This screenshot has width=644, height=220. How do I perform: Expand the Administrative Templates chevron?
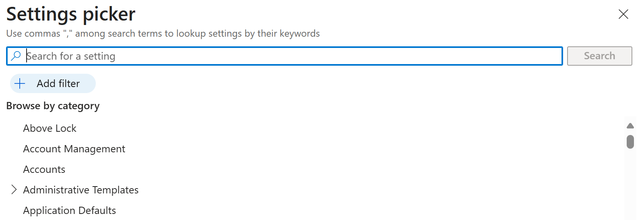pyautogui.click(x=14, y=189)
